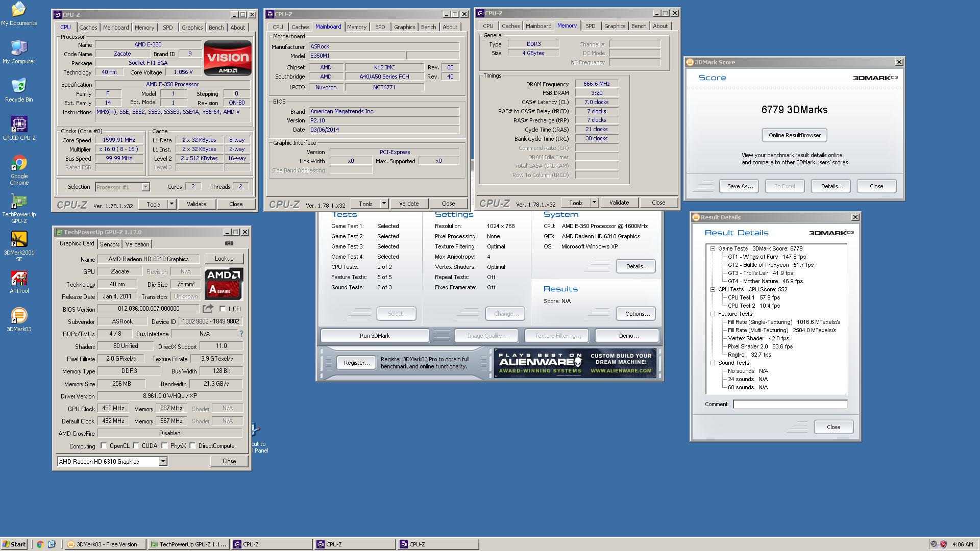This screenshot has width=980, height=551.
Task: Open GPU selection dropdown in GPU-Z
Action: [163, 461]
